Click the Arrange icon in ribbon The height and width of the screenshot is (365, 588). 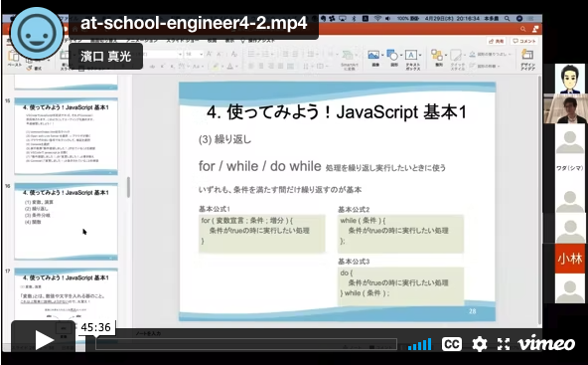(x=438, y=58)
